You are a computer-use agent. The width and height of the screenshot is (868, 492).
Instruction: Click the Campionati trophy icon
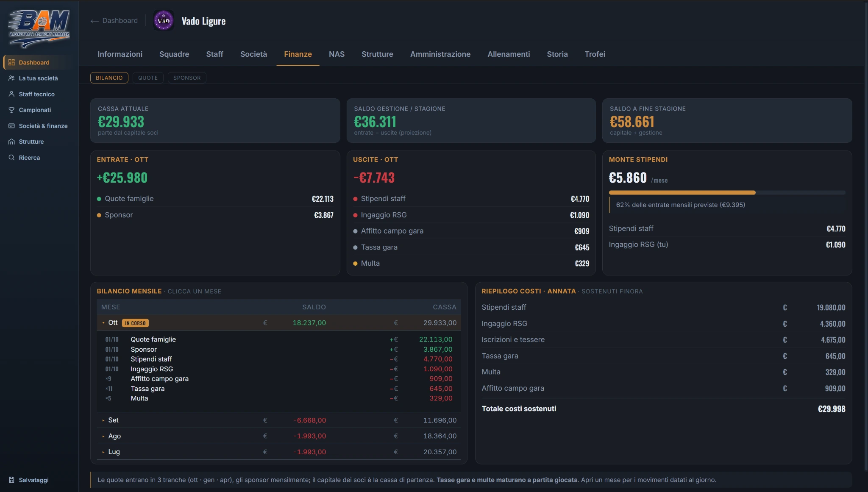(x=11, y=110)
